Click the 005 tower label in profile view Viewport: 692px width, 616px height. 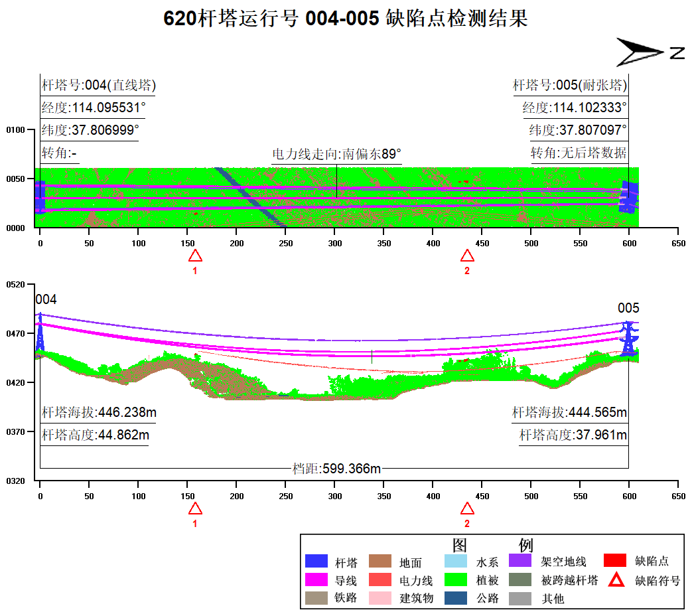tap(628, 308)
